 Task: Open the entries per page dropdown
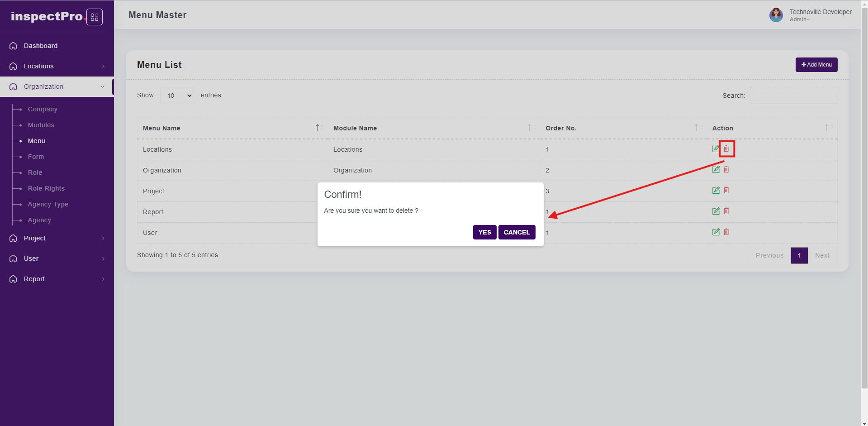[x=177, y=96]
